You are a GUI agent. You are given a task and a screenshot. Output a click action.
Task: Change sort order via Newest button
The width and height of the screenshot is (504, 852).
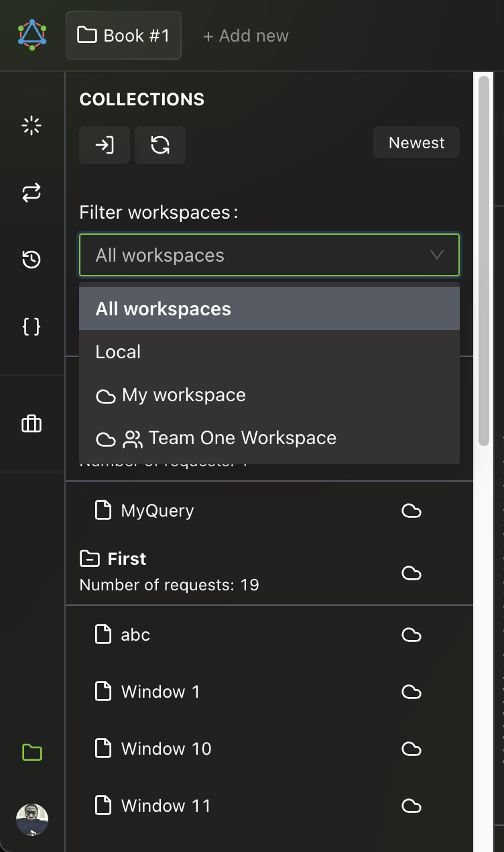tap(416, 143)
